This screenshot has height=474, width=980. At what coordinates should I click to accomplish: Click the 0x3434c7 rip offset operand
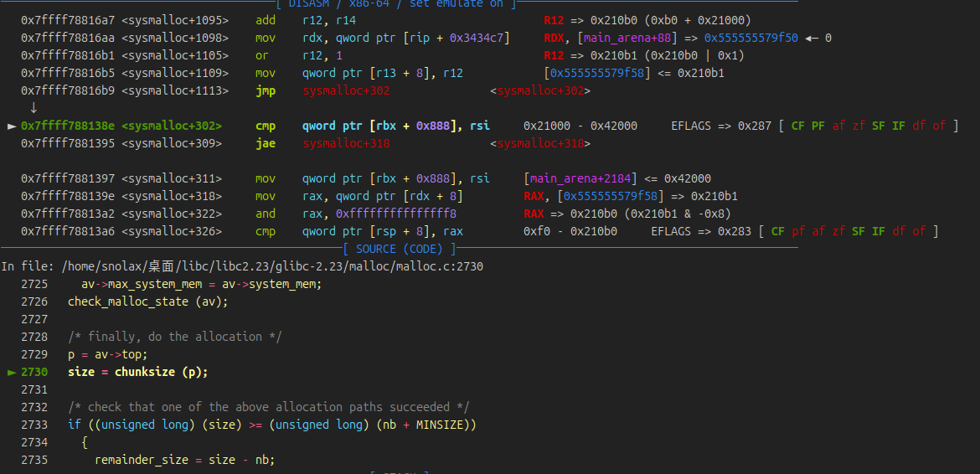(477, 38)
